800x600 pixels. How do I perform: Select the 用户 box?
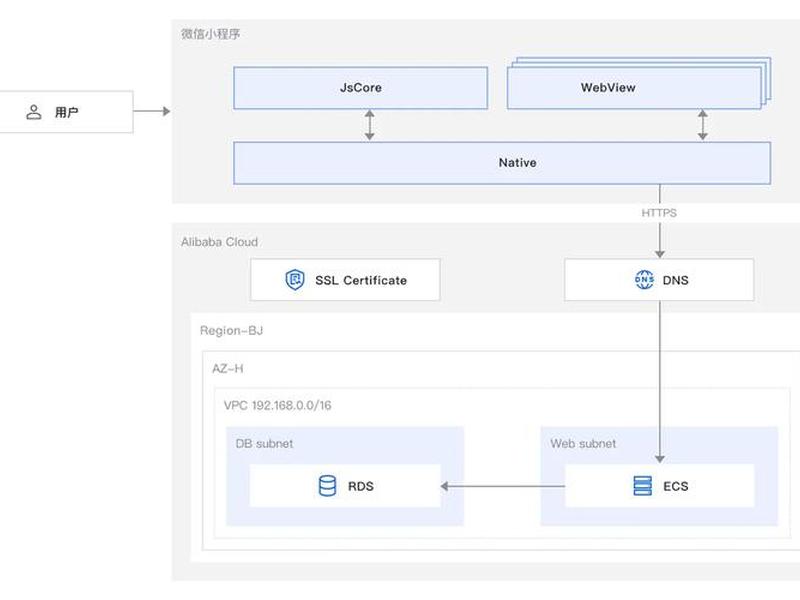[66, 112]
